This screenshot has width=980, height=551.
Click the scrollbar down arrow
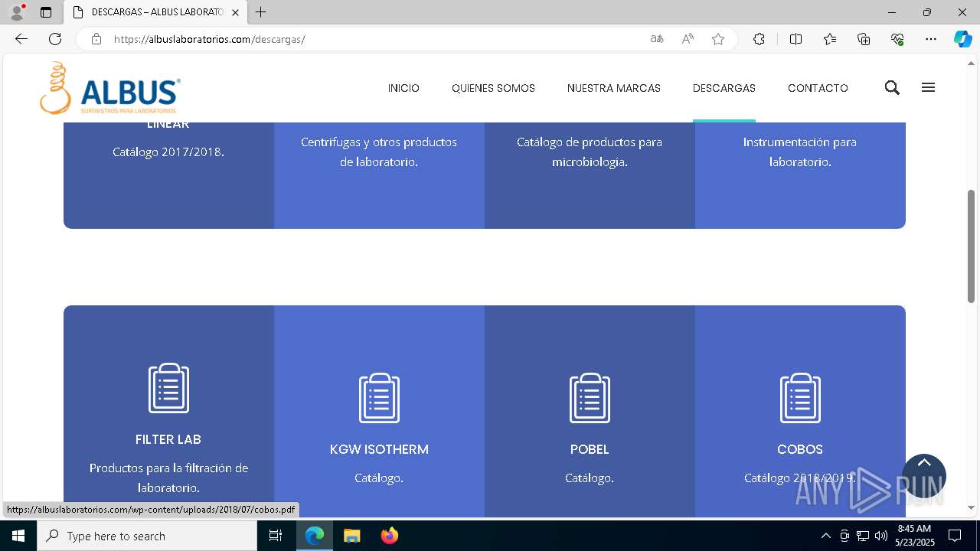click(x=971, y=507)
